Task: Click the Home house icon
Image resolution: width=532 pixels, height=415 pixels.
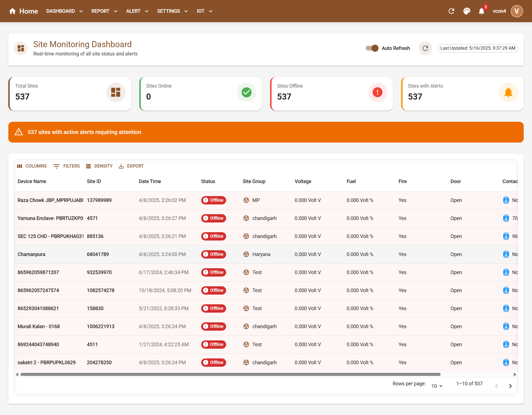Action: 12,11
